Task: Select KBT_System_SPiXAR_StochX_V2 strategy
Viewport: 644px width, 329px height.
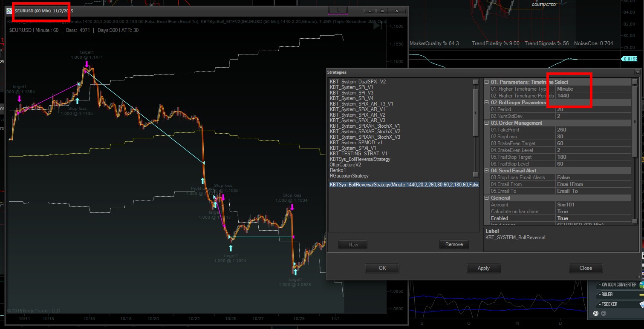Action: [x=364, y=132]
